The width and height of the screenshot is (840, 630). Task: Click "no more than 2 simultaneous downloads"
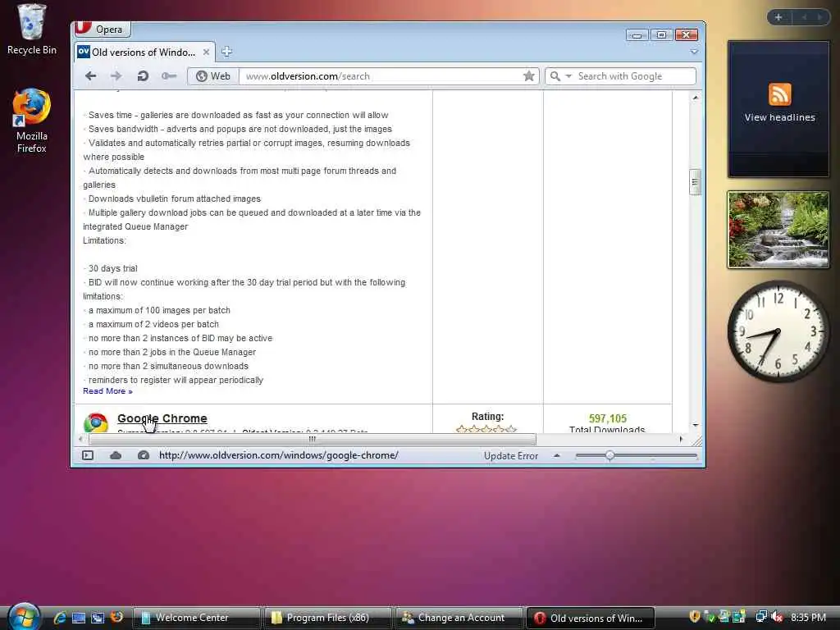(x=168, y=366)
